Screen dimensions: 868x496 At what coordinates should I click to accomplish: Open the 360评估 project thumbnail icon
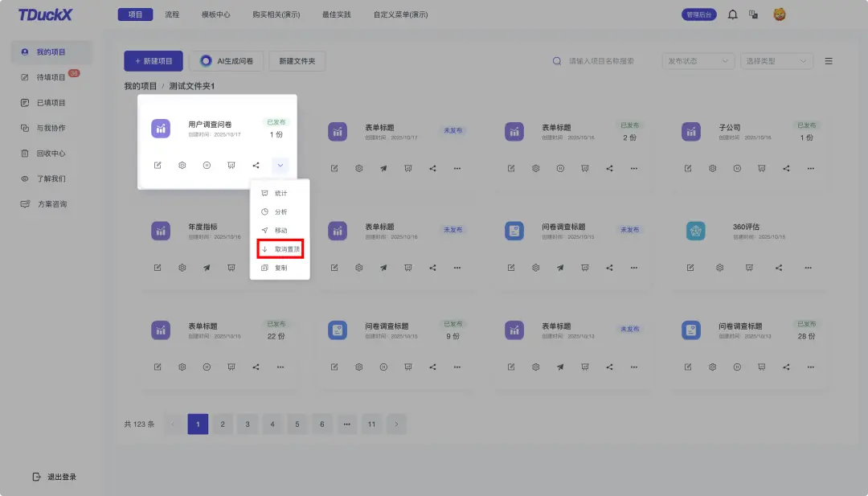click(696, 231)
